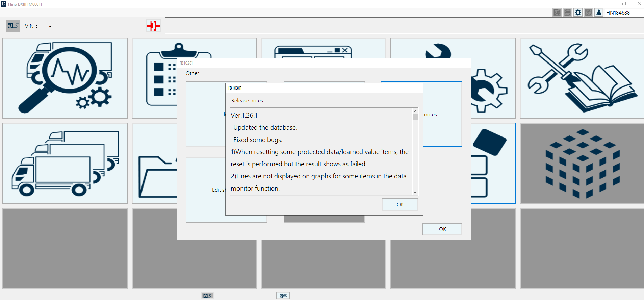
Task: Click the '-Fixed some bugs.' line
Action: click(256, 140)
